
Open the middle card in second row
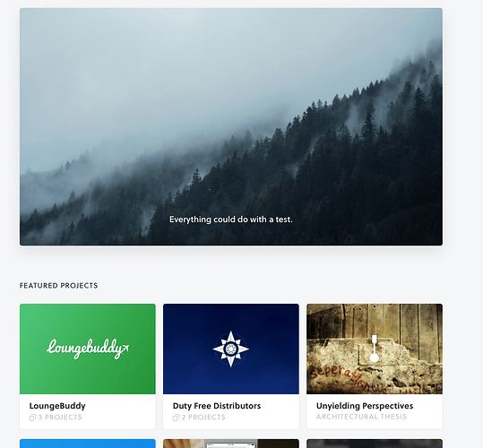[x=231, y=444]
